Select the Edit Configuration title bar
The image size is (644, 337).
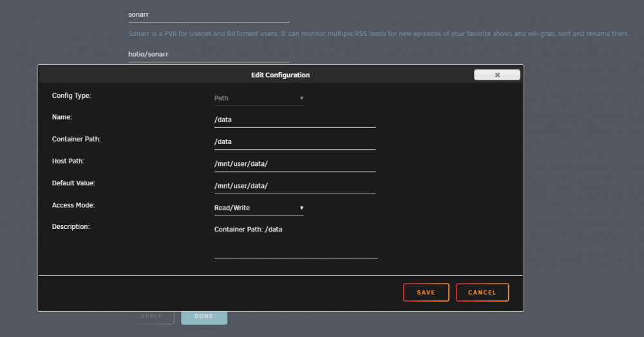pyautogui.click(x=281, y=75)
